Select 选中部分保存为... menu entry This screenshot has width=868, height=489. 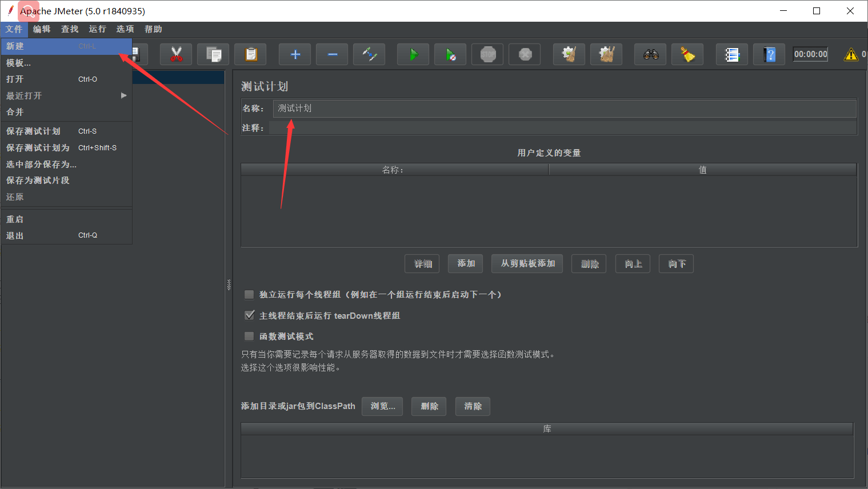coord(66,165)
